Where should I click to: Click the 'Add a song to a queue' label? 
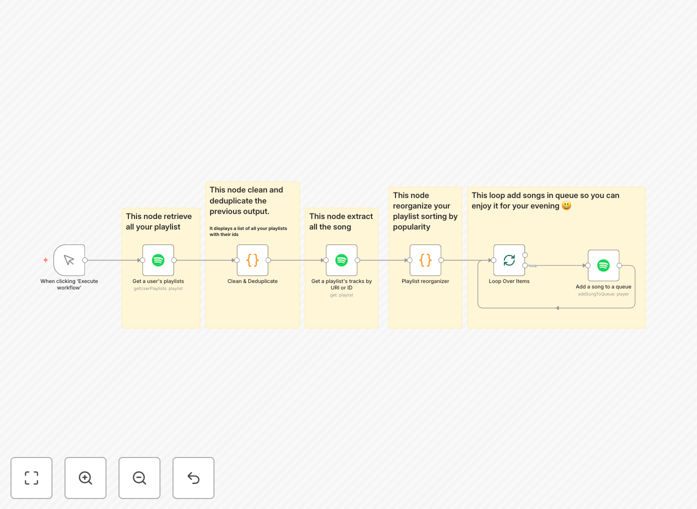coord(603,287)
